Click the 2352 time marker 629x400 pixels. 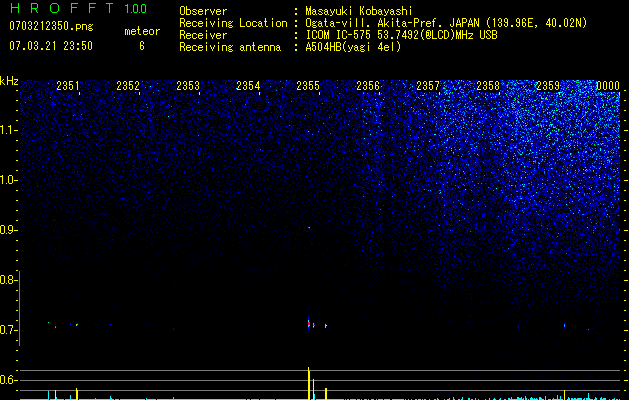point(128,86)
